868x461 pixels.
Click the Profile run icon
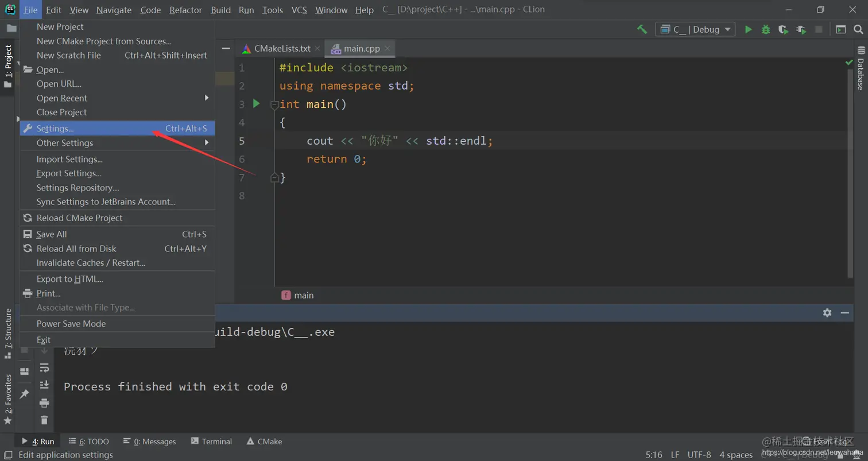(x=801, y=29)
